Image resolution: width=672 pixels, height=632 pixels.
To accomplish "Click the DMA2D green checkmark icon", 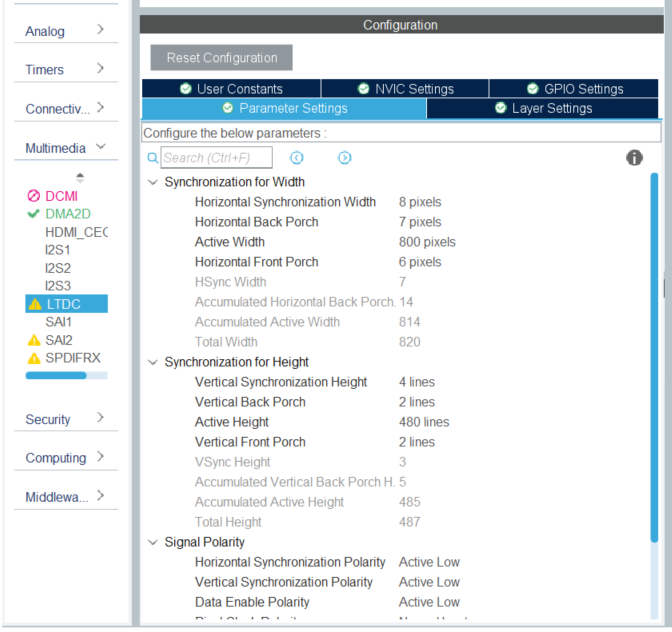I will [33, 214].
